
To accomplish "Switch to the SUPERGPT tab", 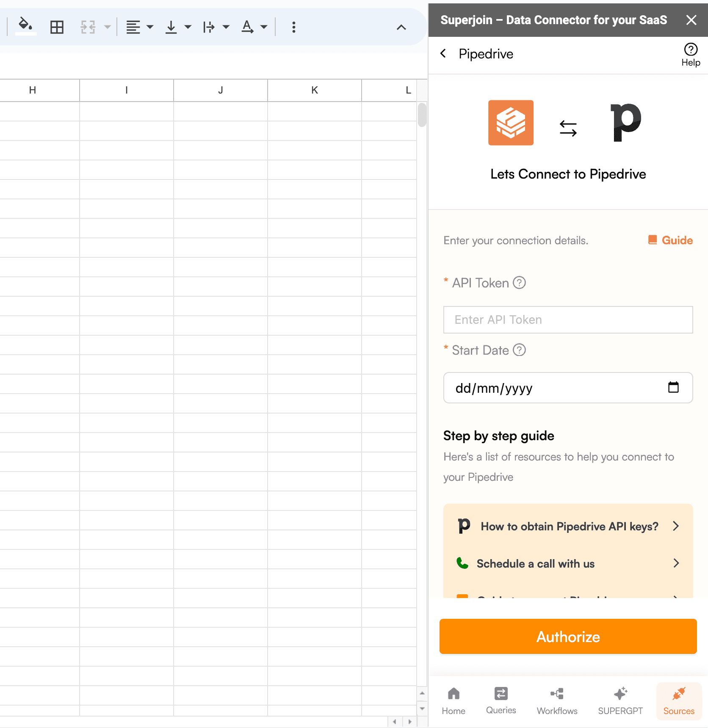I will click(620, 700).
